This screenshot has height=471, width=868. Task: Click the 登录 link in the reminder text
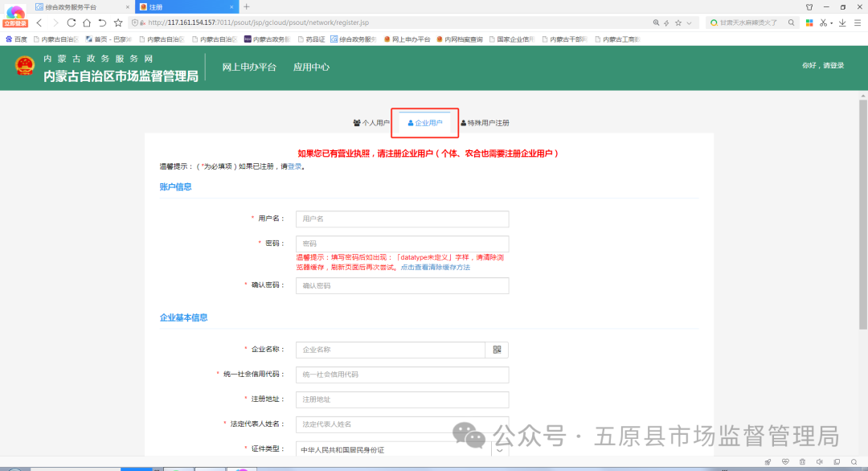pos(293,166)
